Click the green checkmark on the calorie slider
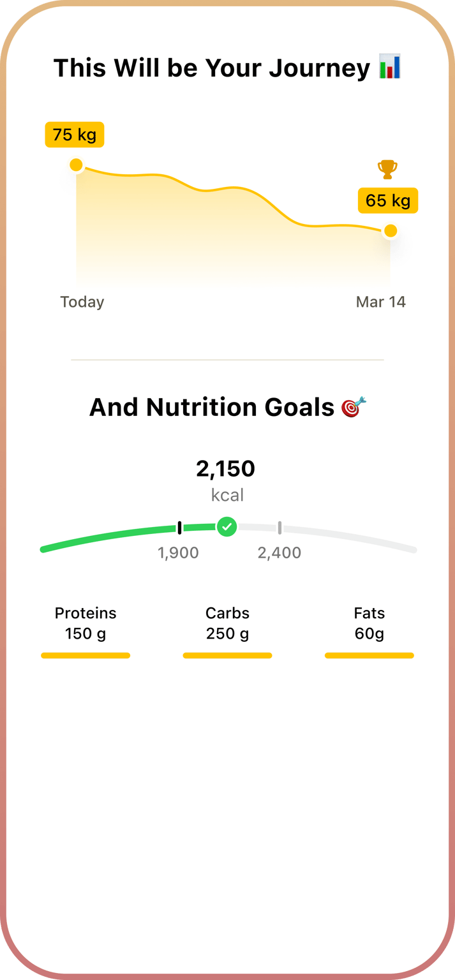The width and height of the screenshot is (455, 980). 227,526
